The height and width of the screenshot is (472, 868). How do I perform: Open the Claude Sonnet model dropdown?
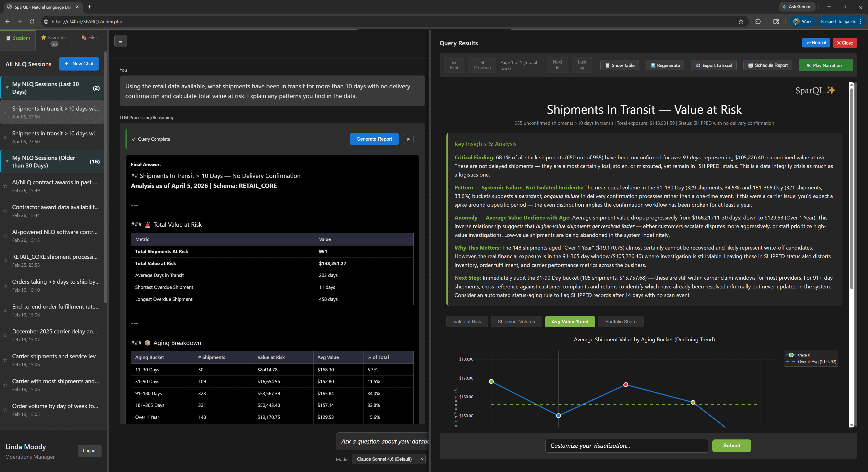(x=388, y=459)
